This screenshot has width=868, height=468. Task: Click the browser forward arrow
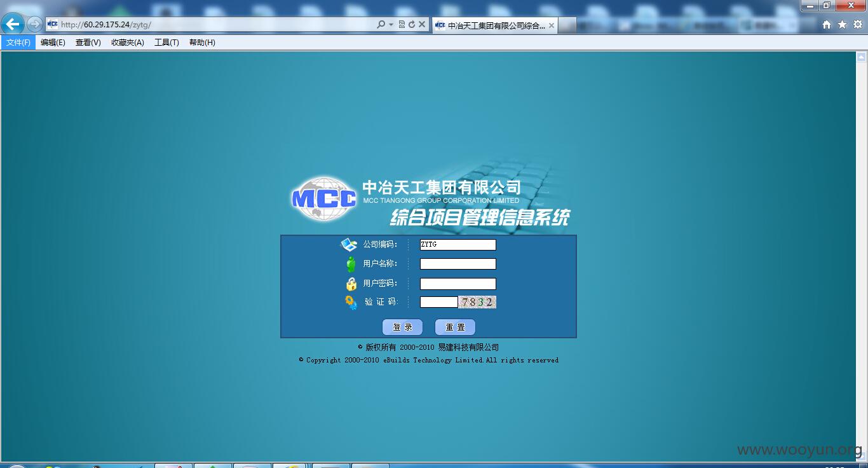[x=35, y=24]
